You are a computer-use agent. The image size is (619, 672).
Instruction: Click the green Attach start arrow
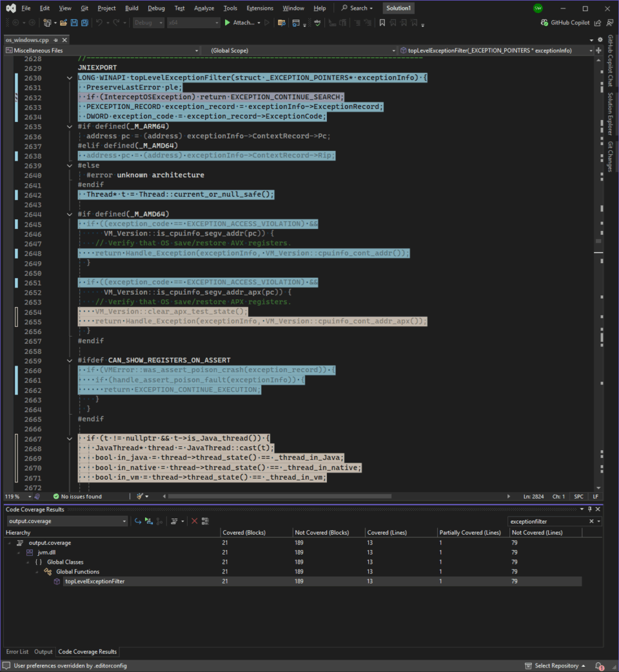pos(227,23)
